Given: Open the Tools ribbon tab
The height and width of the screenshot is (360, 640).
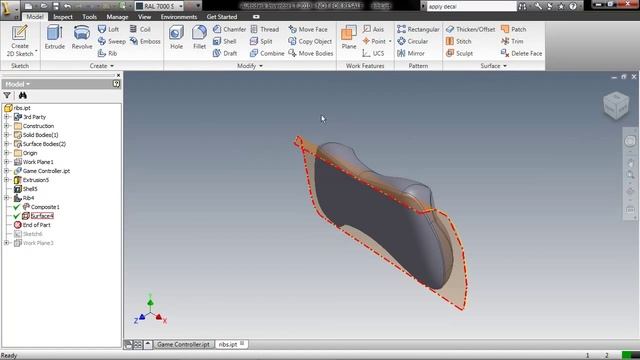Looking at the screenshot, I should point(89,17).
